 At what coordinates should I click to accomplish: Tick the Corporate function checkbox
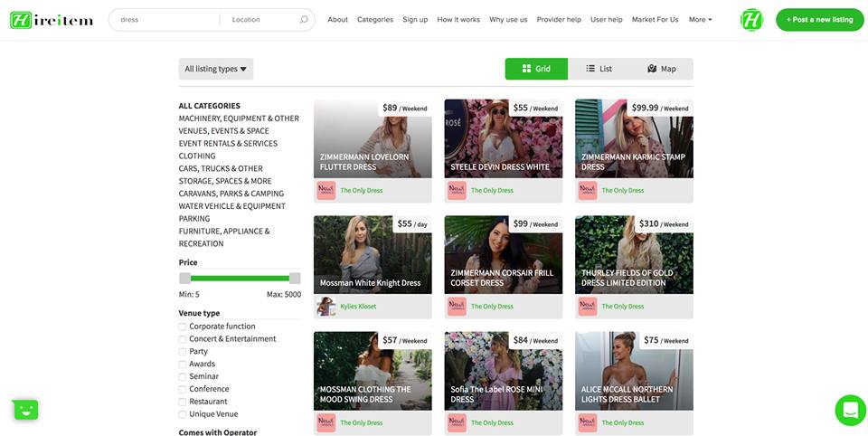coord(182,327)
